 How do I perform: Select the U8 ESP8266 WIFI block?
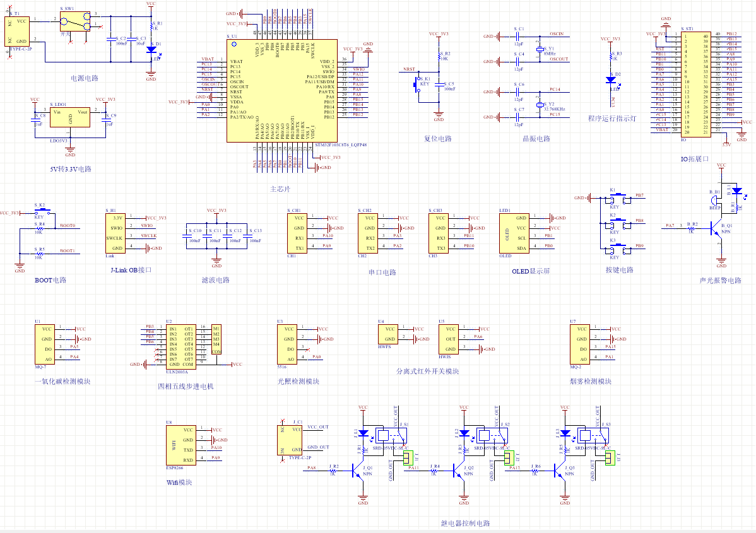(x=181, y=445)
